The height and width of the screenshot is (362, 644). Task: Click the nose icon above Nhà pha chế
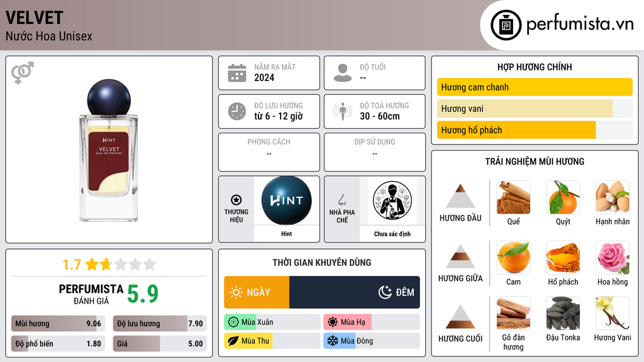point(341,200)
